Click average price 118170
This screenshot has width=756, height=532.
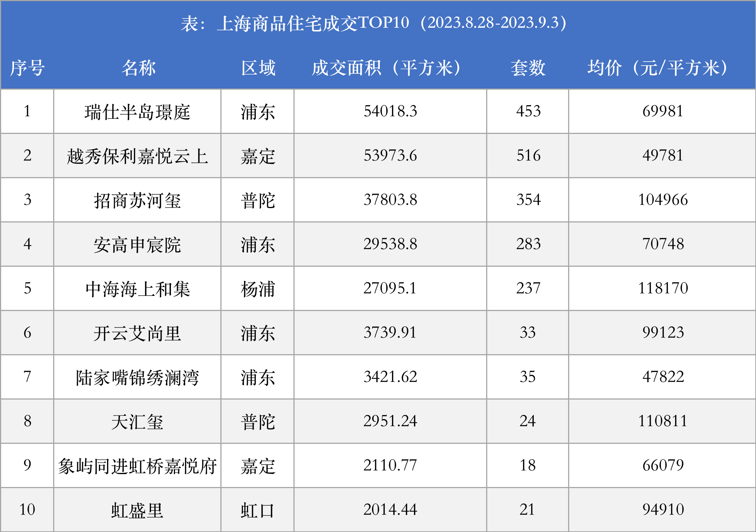tap(663, 288)
